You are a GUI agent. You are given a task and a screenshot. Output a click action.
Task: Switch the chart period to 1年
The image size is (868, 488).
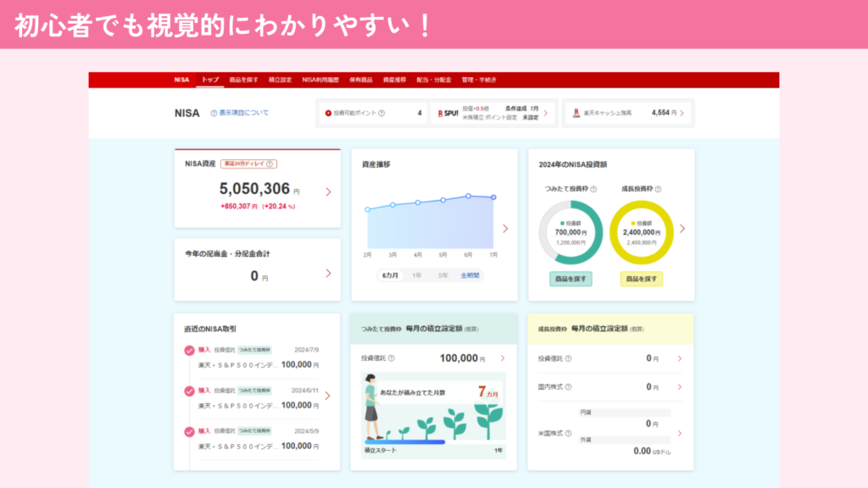416,275
